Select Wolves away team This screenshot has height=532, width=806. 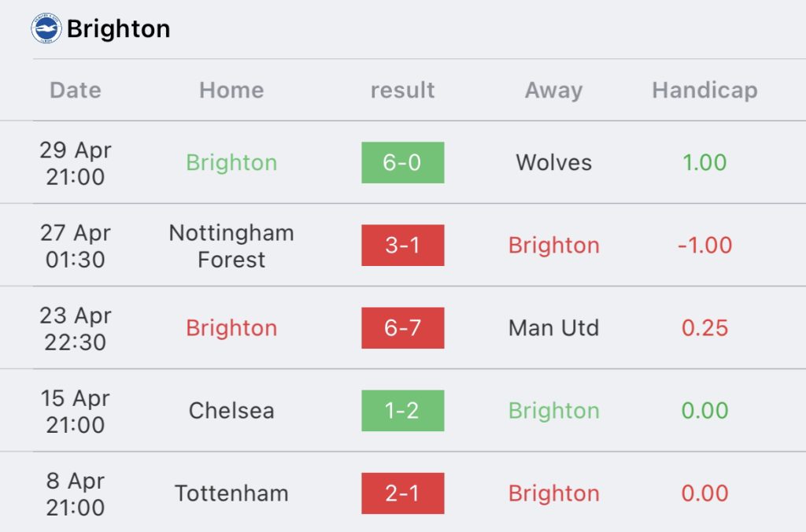[x=553, y=162]
